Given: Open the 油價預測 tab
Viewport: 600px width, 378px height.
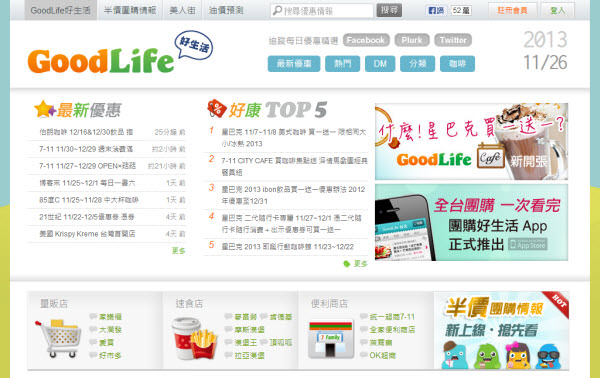Looking at the screenshot, I should coord(226,10).
